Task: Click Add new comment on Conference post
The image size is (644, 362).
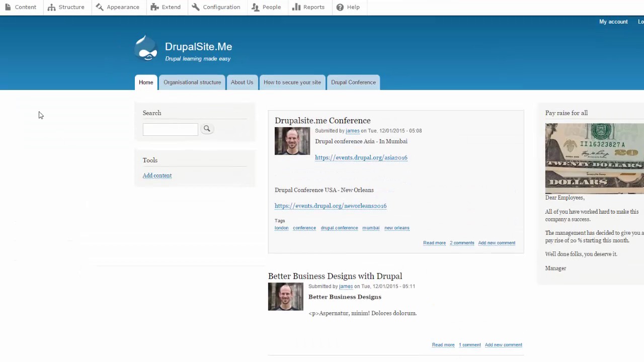Action: click(497, 243)
